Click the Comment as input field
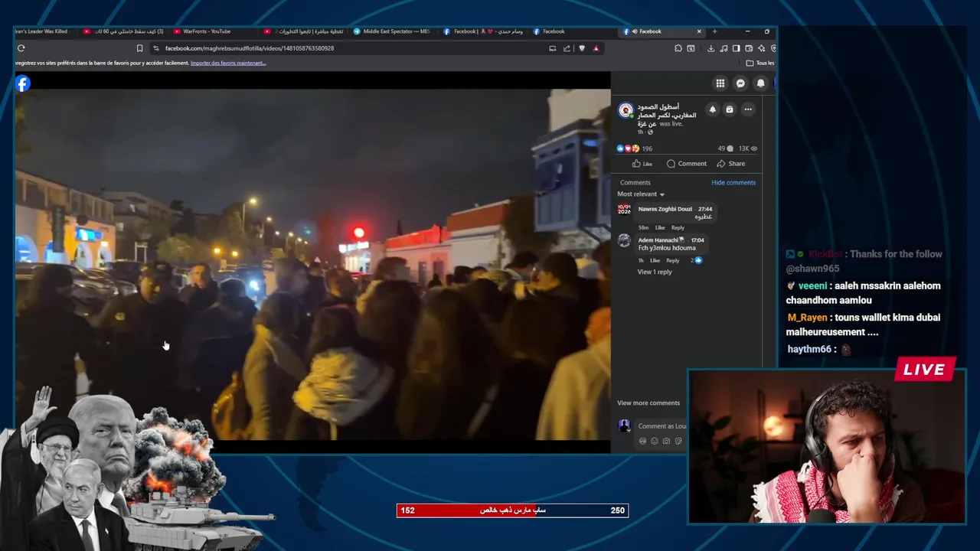The height and width of the screenshot is (551, 980). point(662,426)
